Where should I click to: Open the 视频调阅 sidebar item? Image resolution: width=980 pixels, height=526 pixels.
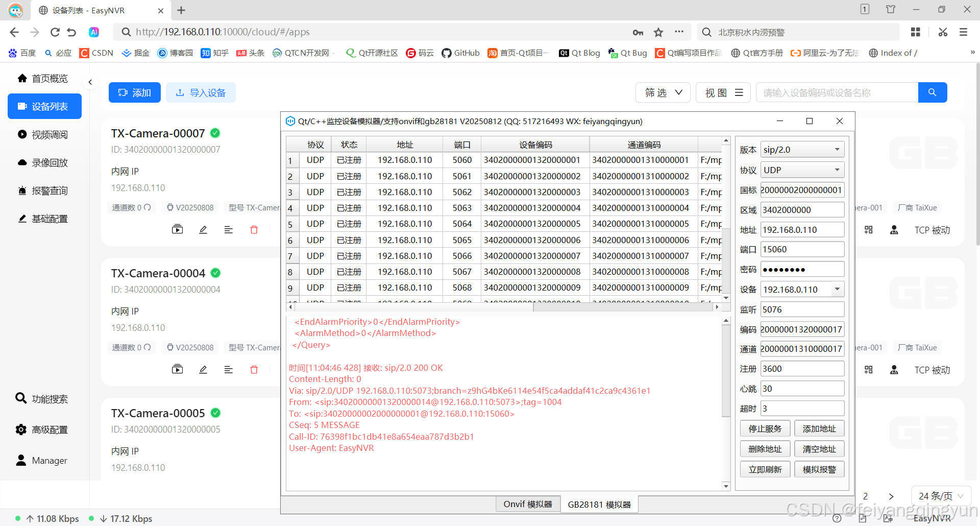click(x=43, y=134)
